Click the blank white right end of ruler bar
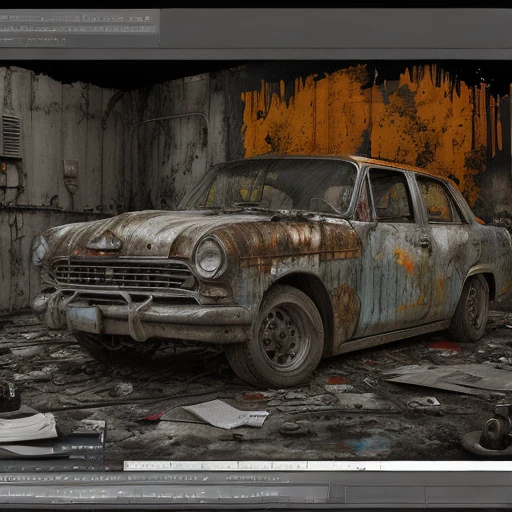This screenshot has width=512, height=512. 446,465
